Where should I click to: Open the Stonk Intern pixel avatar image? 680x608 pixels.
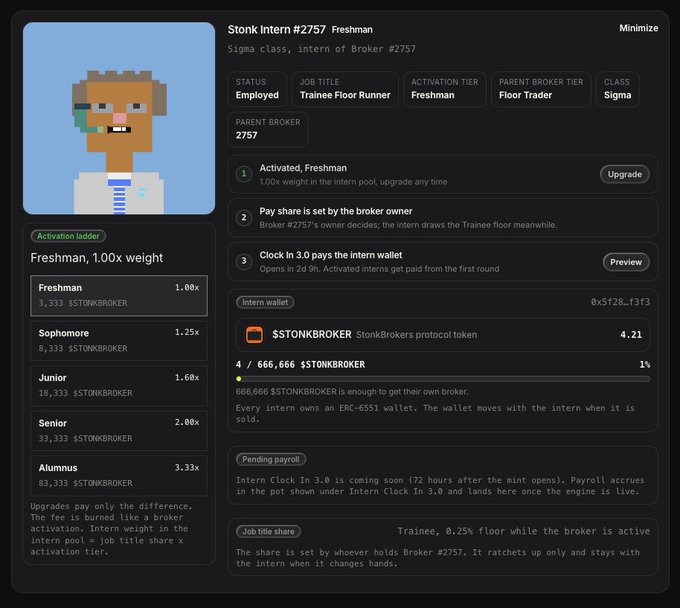pos(119,118)
